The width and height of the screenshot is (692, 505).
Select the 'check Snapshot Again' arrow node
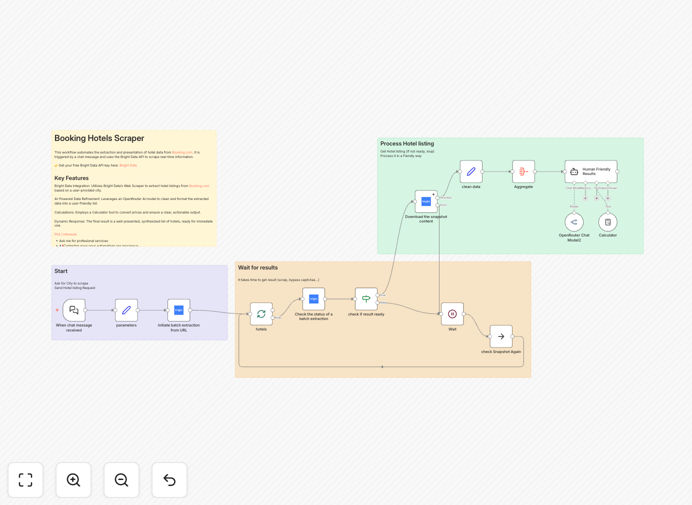[x=501, y=336]
